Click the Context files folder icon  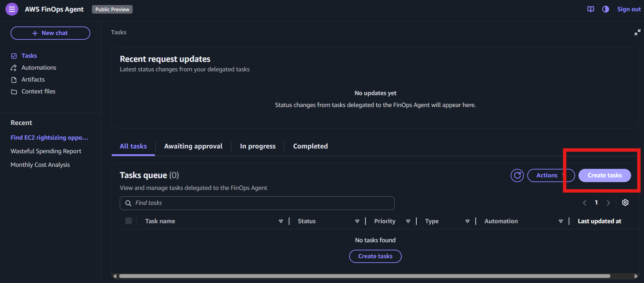[14, 92]
